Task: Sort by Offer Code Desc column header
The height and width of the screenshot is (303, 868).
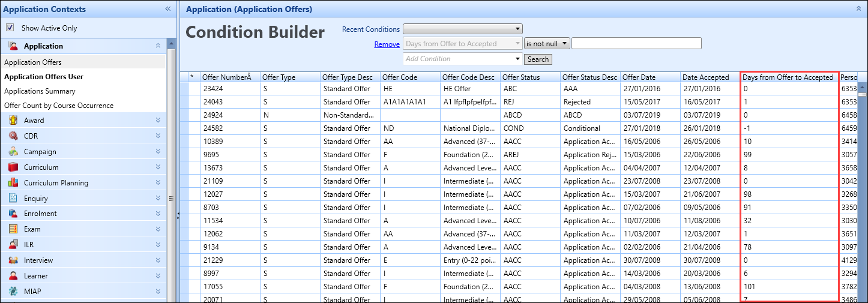Action: point(470,77)
